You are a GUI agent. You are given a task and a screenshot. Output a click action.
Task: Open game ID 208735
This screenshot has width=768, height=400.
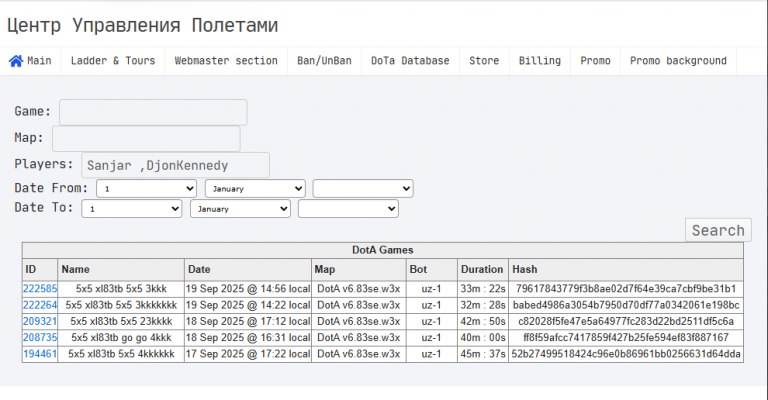pyautogui.click(x=40, y=337)
